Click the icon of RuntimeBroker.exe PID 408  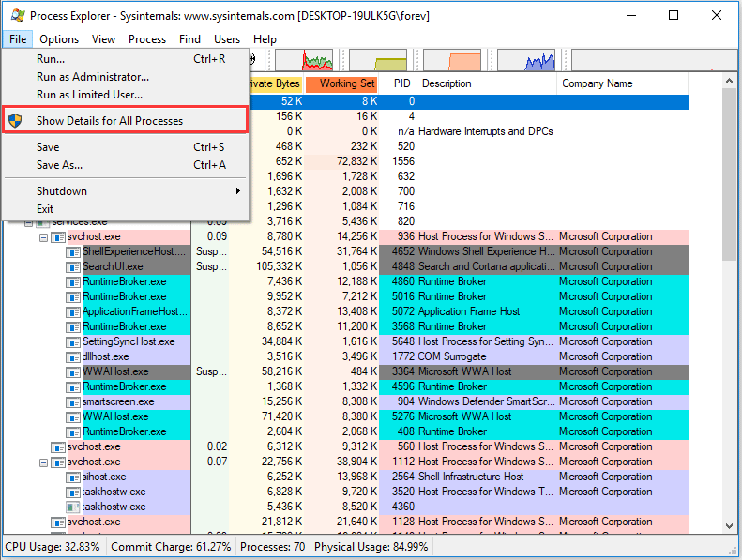point(73,432)
